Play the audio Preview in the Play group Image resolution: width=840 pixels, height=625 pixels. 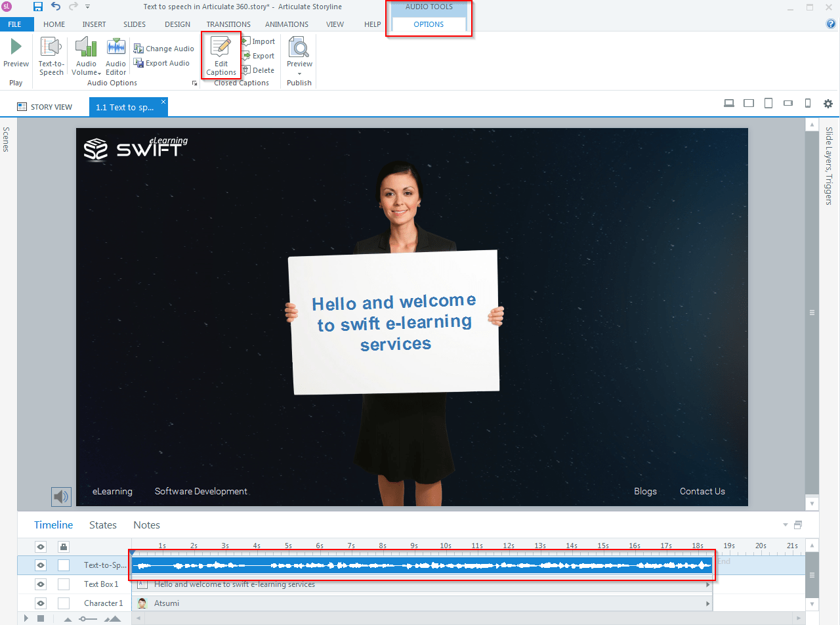tap(16, 53)
